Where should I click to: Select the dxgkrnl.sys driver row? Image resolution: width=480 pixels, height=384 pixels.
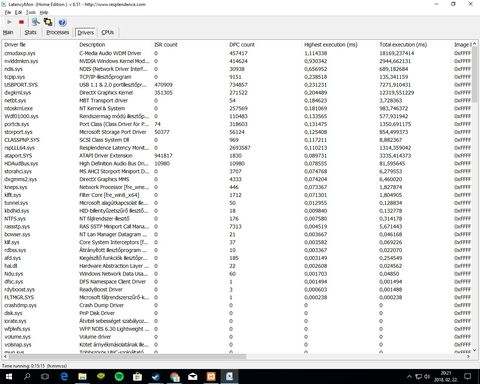pos(237,93)
